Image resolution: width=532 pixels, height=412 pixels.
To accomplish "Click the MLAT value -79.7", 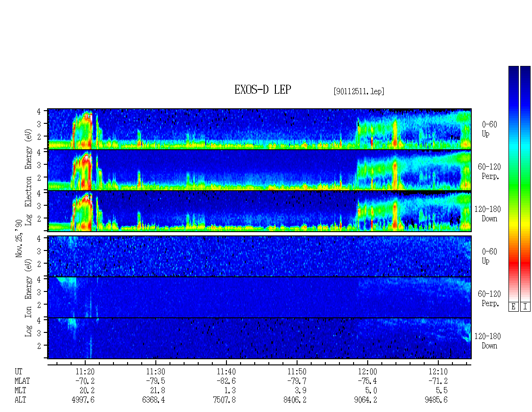I will [x=297, y=381].
